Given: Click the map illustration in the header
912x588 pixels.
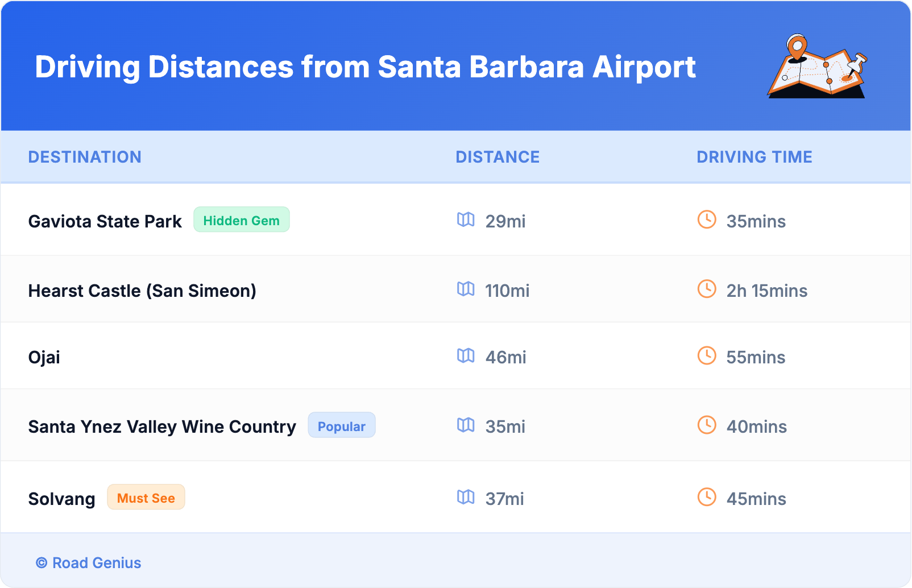Looking at the screenshot, I should click(x=818, y=67).
